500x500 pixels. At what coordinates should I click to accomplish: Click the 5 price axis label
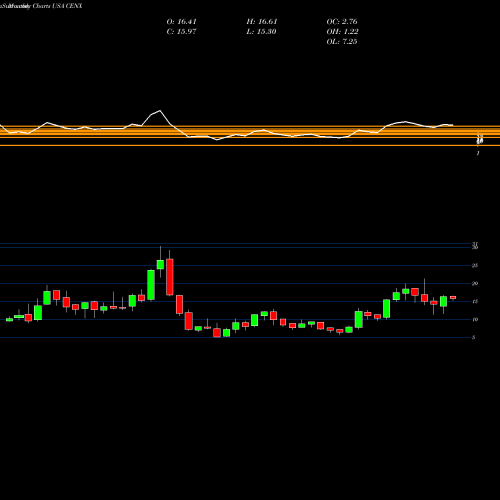point(473,337)
